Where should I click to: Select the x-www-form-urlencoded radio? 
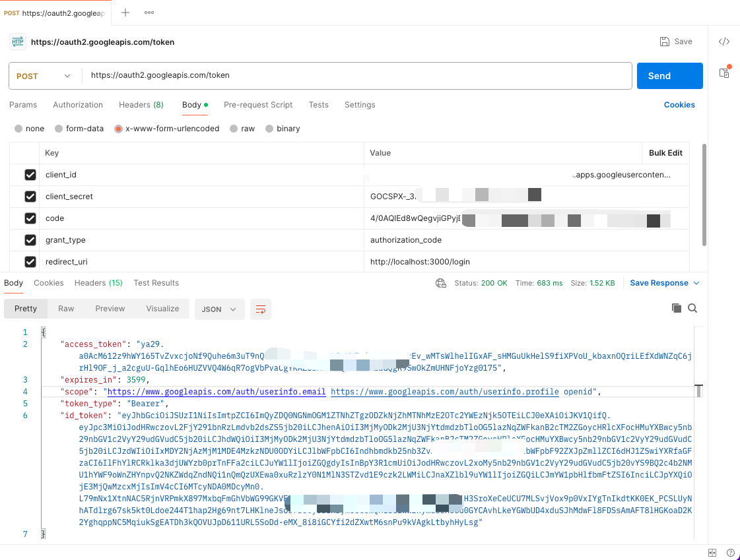click(118, 129)
